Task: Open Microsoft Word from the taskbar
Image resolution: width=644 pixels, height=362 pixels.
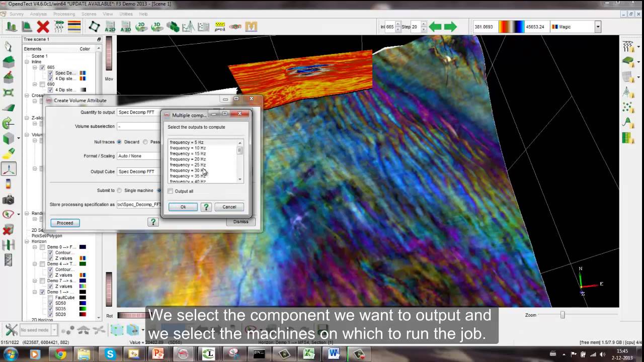Action: pyautogui.click(x=334, y=354)
